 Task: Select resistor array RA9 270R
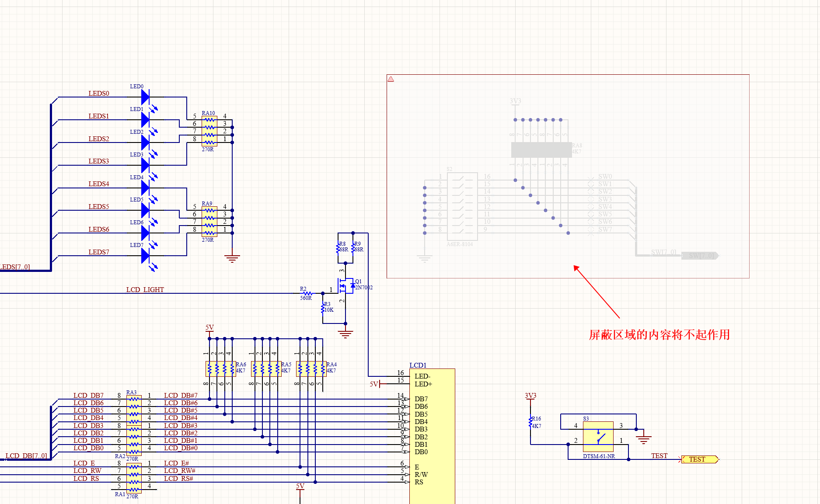[209, 221]
